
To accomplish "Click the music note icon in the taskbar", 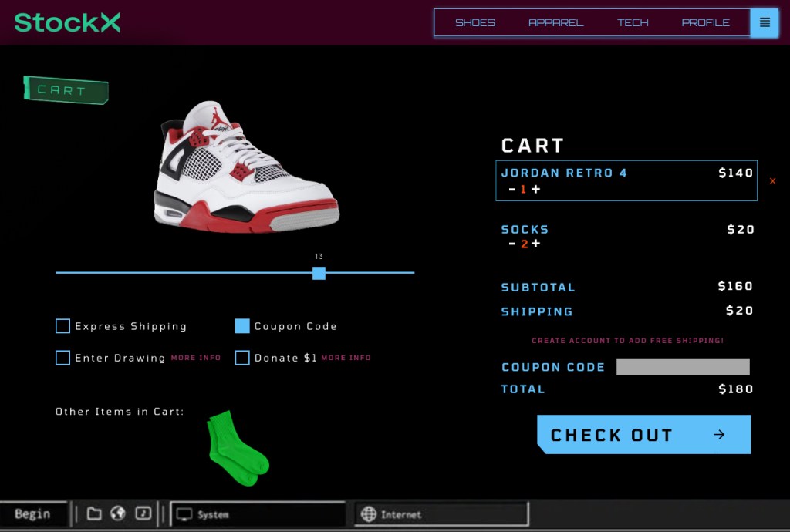I will (143, 513).
